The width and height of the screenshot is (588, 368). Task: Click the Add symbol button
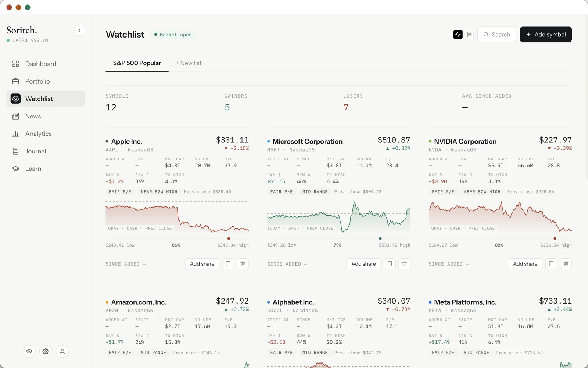coord(546,35)
